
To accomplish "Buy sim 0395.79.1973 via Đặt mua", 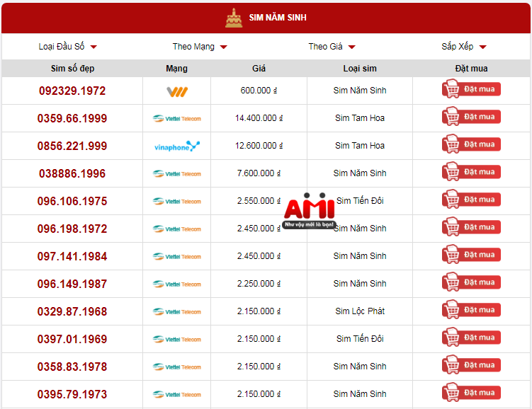I will tap(471, 393).
